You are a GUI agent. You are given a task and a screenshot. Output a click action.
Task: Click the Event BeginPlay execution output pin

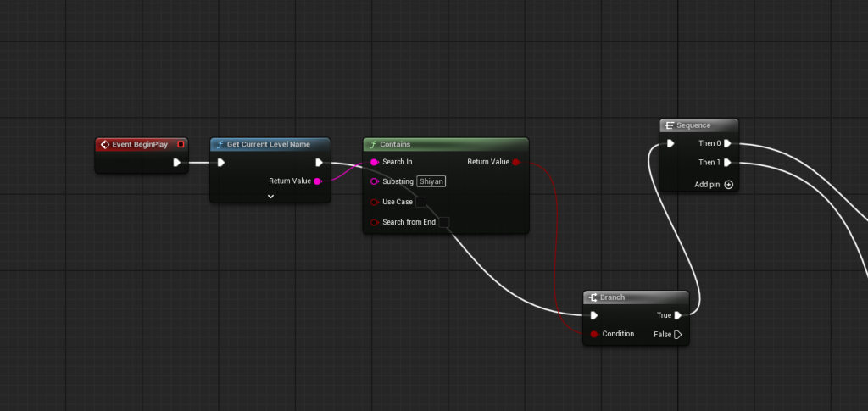pos(176,163)
